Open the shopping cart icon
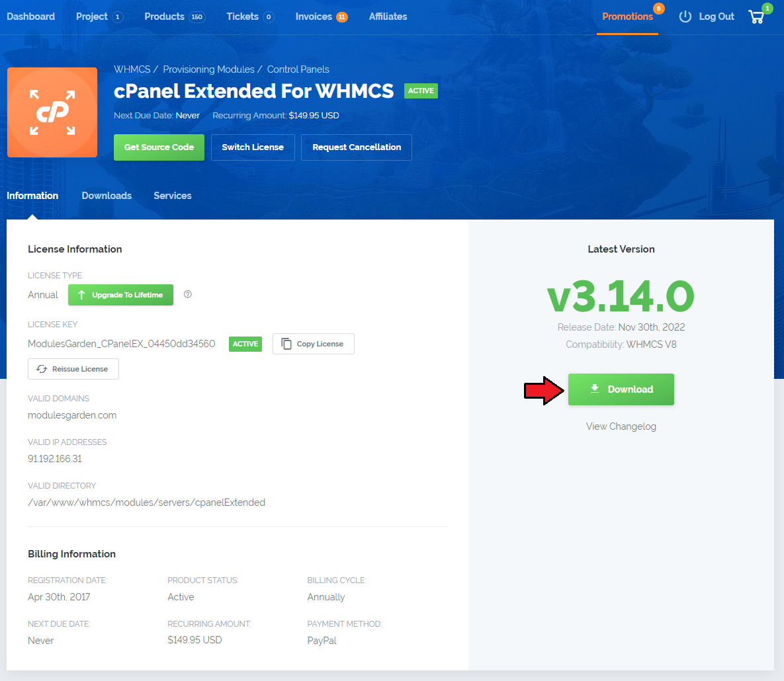784x681 pixels. (756, 17)
